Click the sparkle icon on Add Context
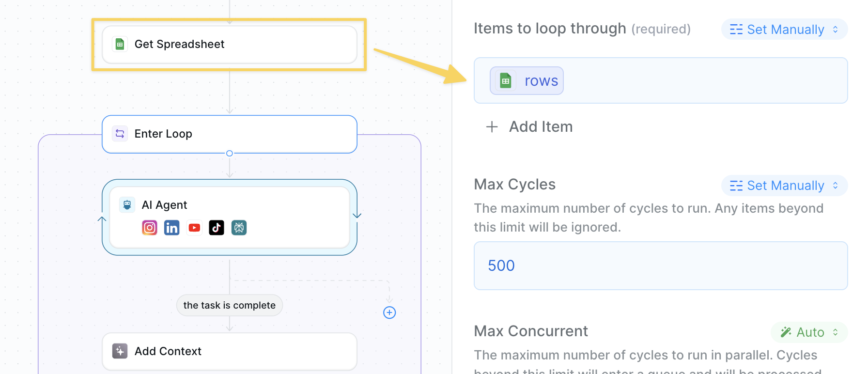Image resolution: width=868 pixels, height=374 pixels. click(x=120, y=351)
